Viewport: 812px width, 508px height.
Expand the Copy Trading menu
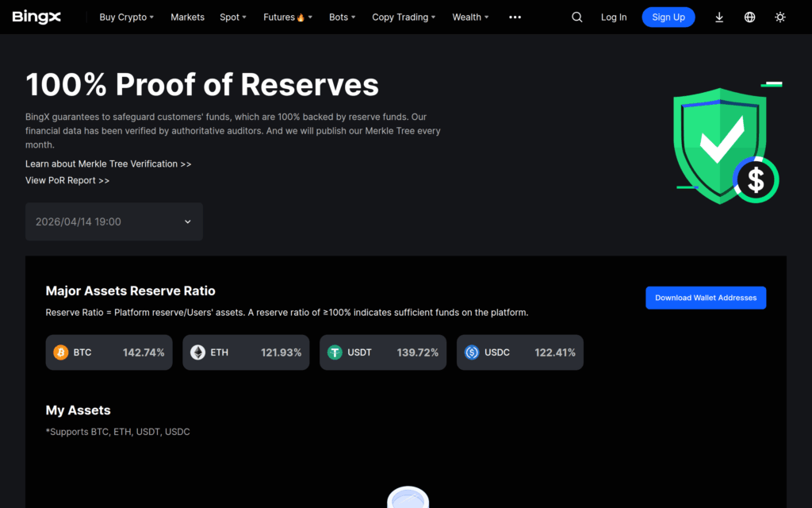click(x=404, y=17)
